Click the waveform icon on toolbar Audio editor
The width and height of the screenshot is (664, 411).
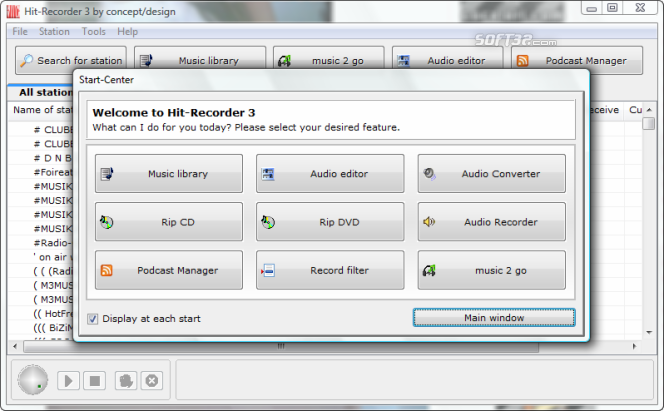pos(403,61)
